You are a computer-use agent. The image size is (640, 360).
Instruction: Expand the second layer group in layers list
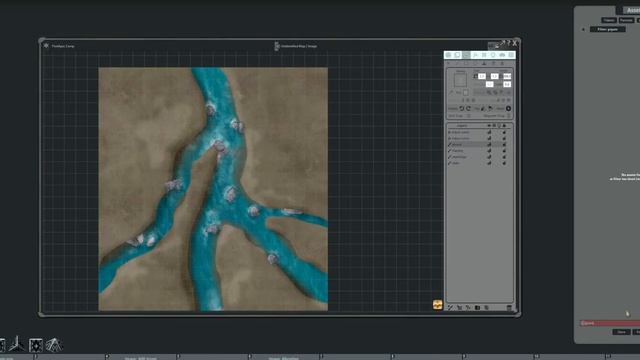(450, 138)
